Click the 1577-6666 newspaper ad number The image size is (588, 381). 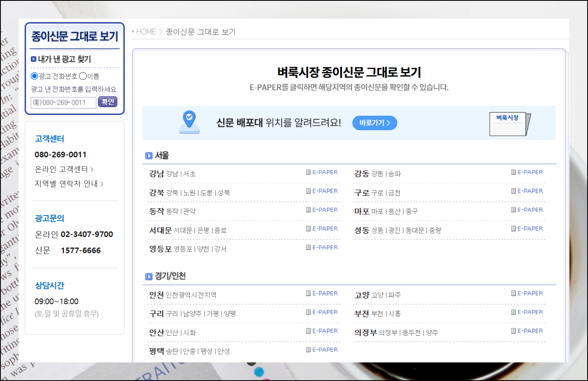tap(81, 250)
